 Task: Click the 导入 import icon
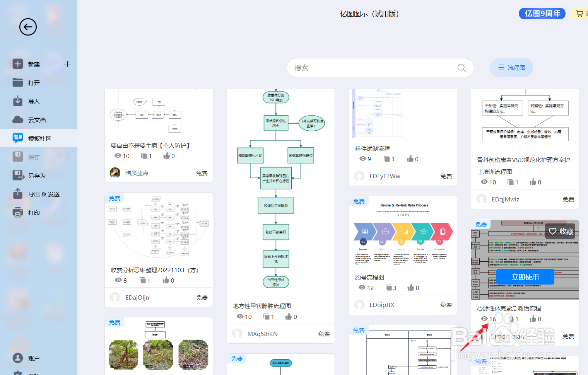(18, 101)
